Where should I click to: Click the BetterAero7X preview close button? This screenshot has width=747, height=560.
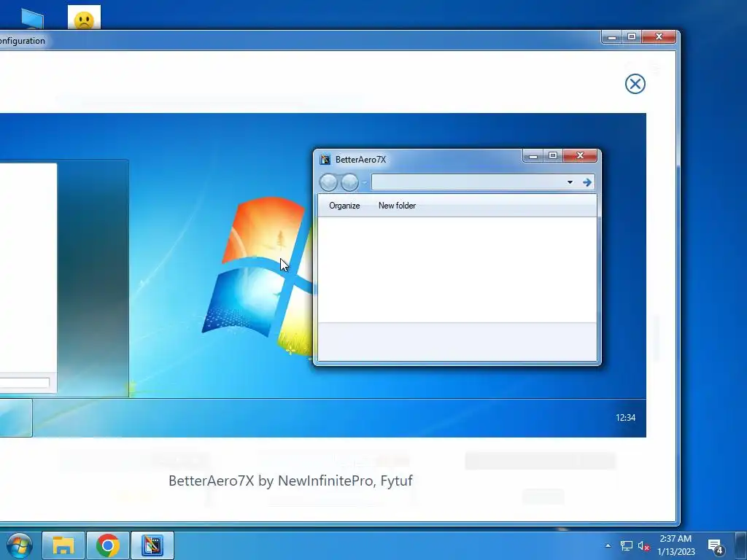tap(580, 156)
